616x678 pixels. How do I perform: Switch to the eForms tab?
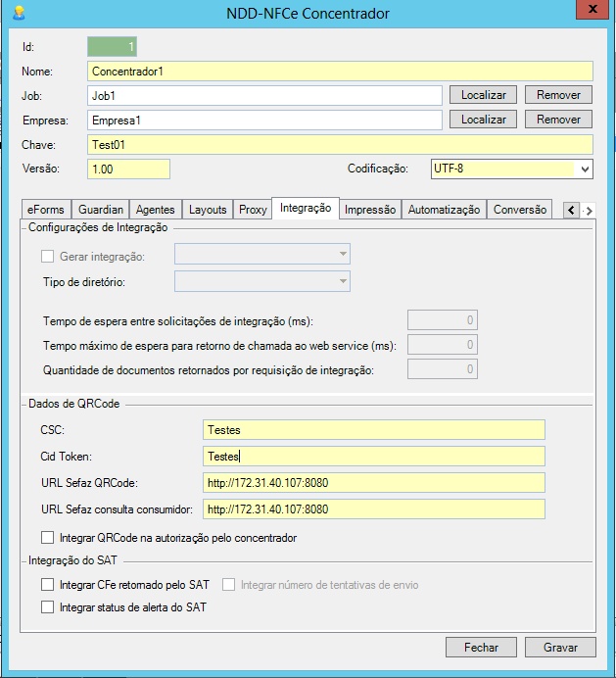tap(46, 210)
